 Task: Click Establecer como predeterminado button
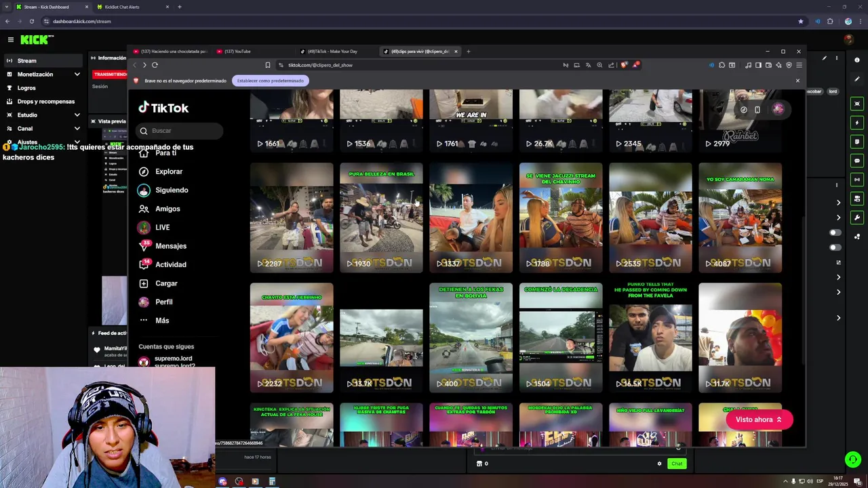coord(270,81)
